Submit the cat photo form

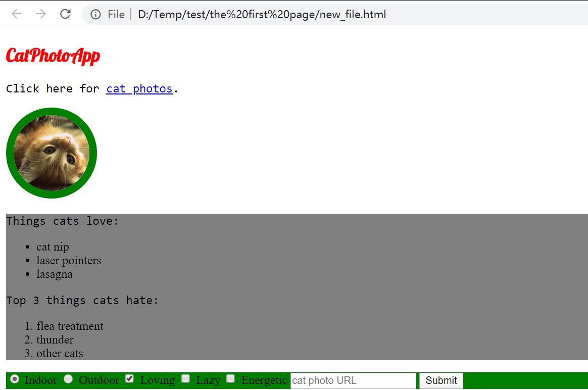click(441, 380)
